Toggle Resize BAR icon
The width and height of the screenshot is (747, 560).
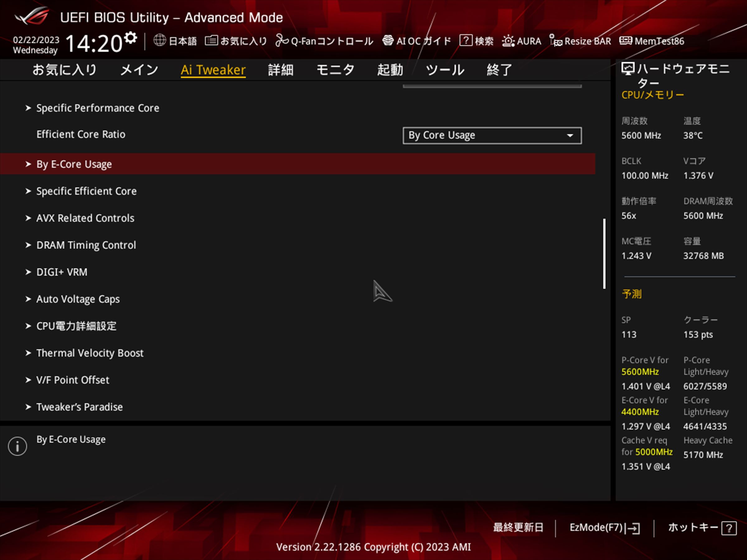click(x=556, y=40)
